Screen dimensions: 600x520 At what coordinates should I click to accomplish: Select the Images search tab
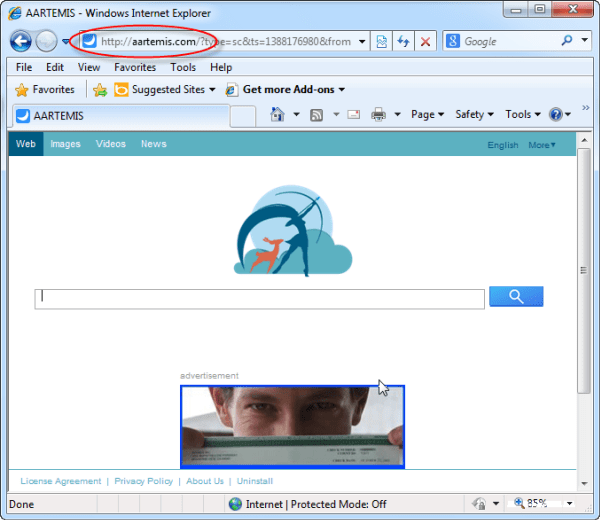click(65, 144)
